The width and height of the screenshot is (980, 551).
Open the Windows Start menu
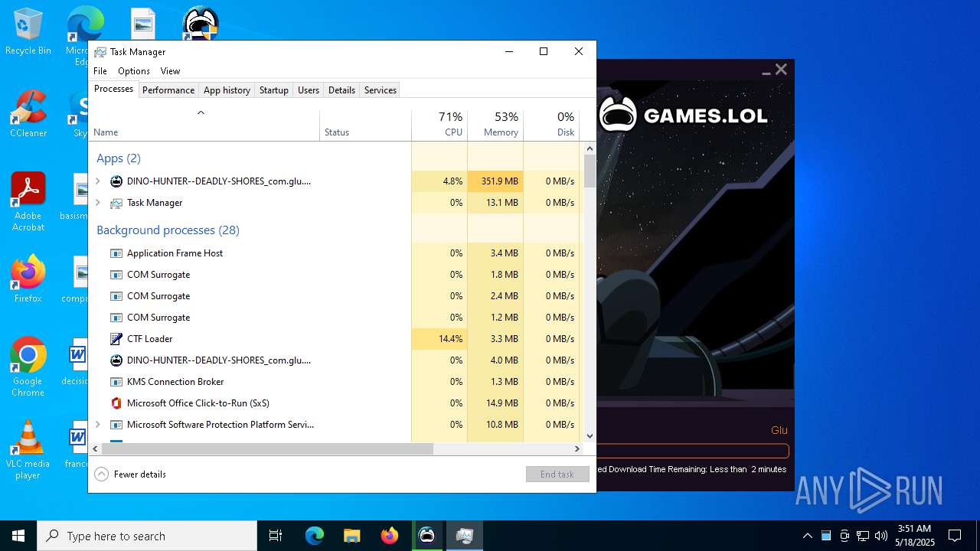pos(18,536)
